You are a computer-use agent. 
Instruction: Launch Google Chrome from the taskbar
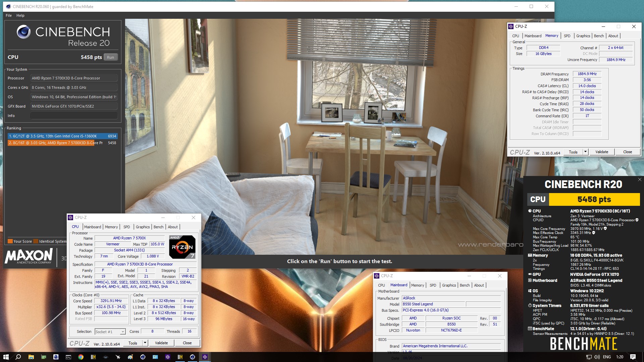point(80,357)
